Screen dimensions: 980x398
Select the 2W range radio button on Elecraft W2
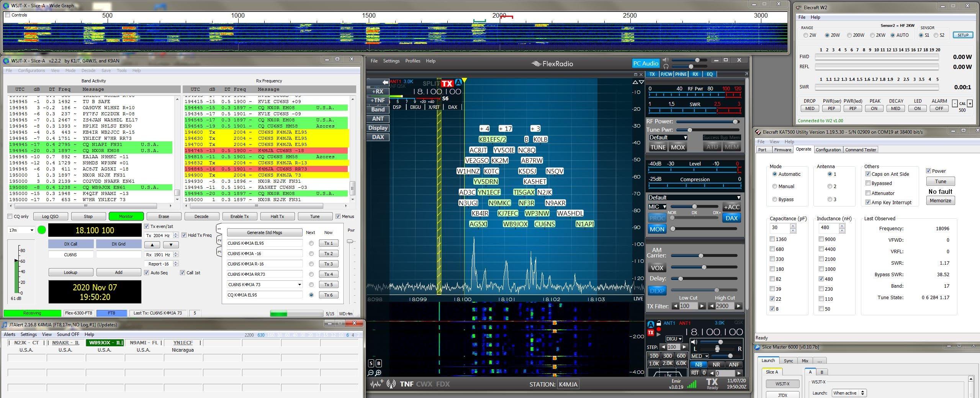click(x=806, y=35)
